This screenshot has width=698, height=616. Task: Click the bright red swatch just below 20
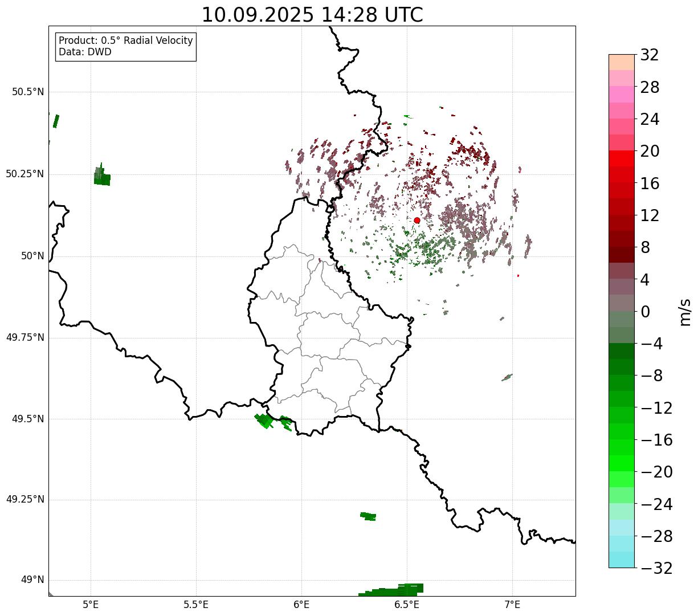click(622, 158)
